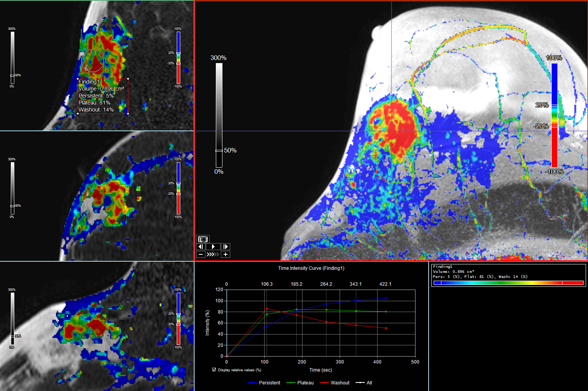Decrease playback speed with the minus button
This screenshot has height=391, width=588.
[x=201, y=254]
